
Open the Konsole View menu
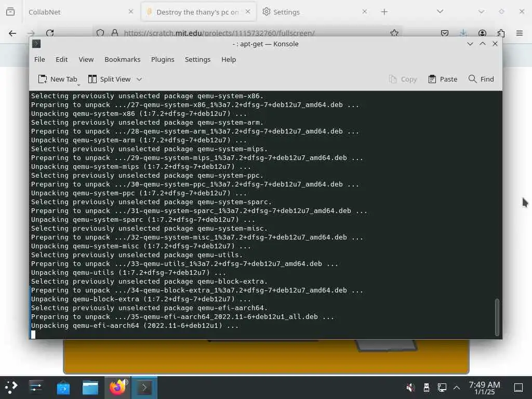86,59
